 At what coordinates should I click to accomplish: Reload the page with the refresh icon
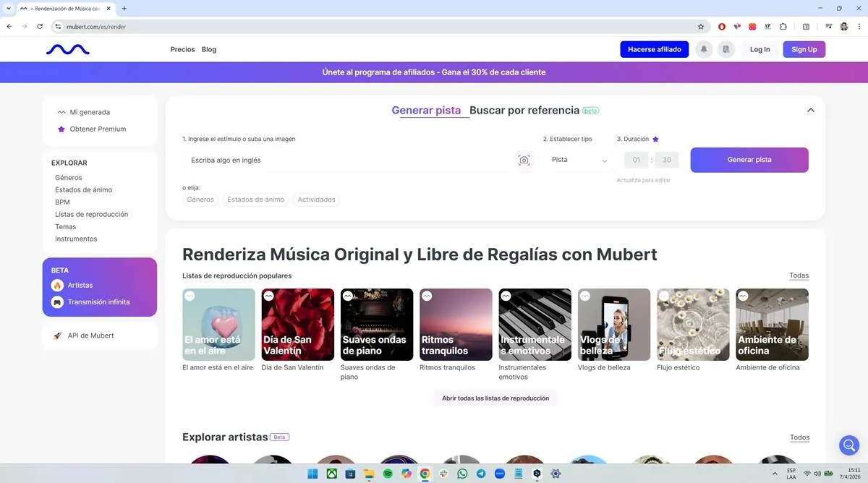[40, 26]
